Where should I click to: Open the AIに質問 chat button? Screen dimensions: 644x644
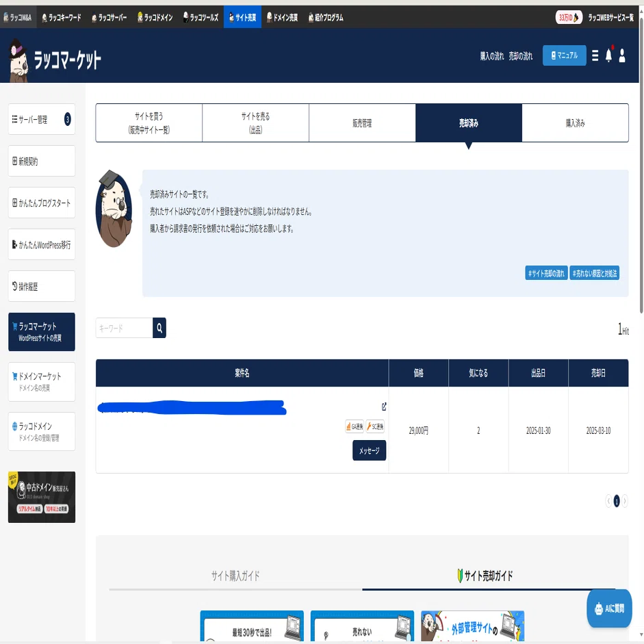click(x=609, y=608)
